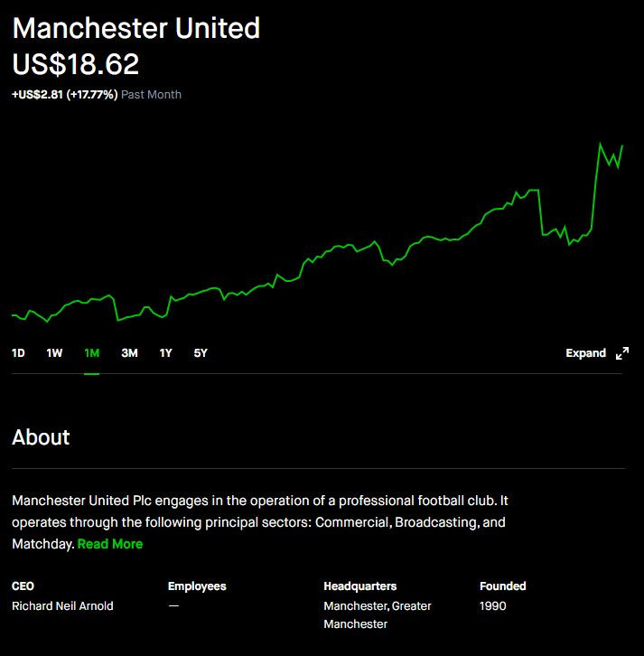The height and width of the screenshot is (656, 644).
Task: Click the expand arrows icon beside Expand
Action: (621, 353)
